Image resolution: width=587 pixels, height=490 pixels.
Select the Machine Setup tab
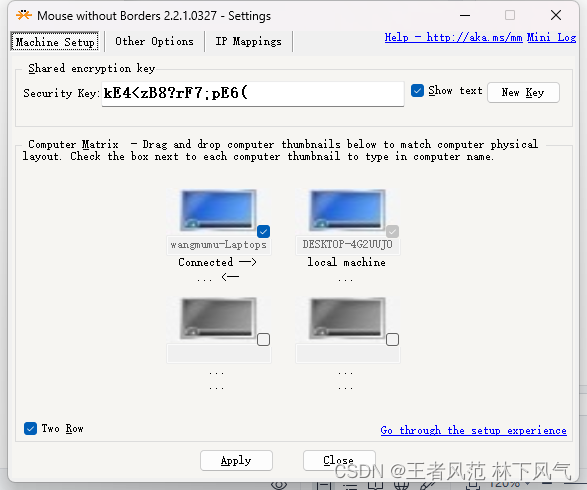[x=55, y=42]
